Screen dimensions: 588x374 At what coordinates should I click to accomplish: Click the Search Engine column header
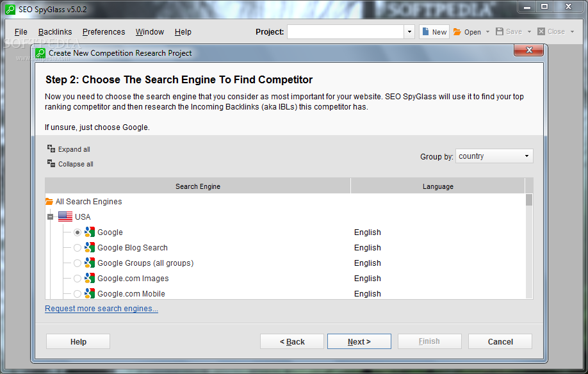(198, 186)
